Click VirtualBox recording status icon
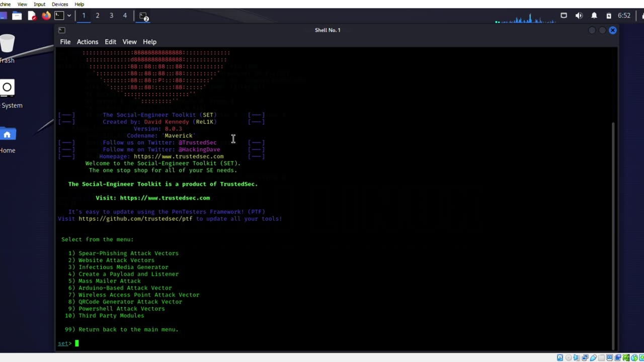This screenshot has width=644, height=362. 618,357
